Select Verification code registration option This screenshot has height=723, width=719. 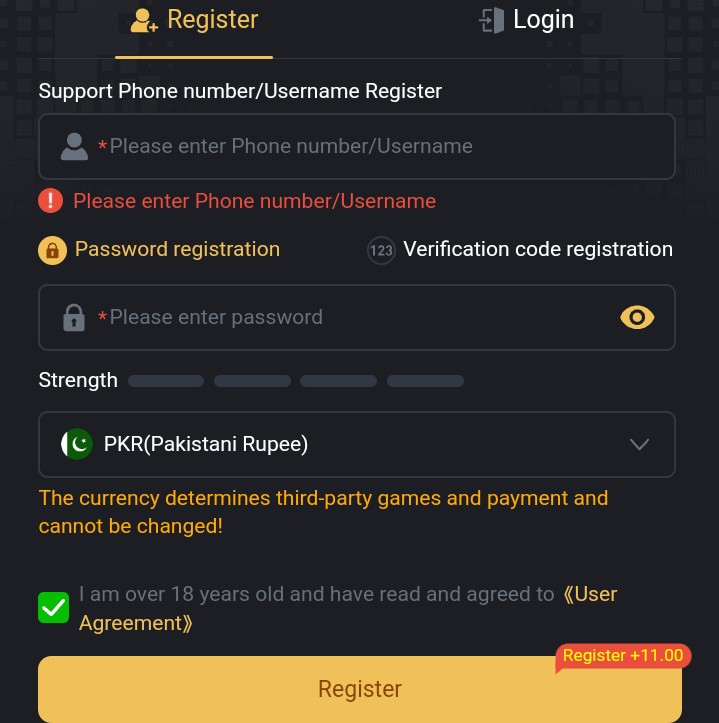point(520,250)
